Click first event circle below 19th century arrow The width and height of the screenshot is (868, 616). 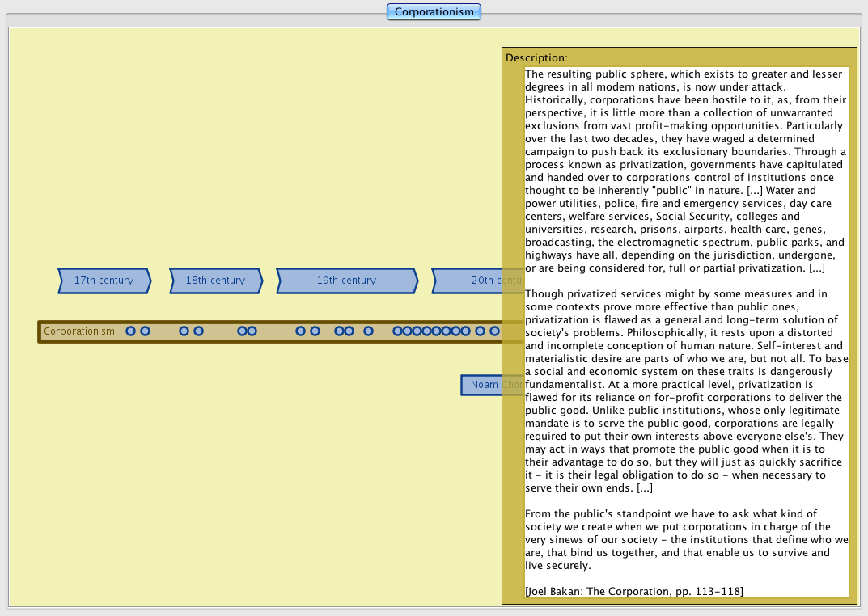300,331
